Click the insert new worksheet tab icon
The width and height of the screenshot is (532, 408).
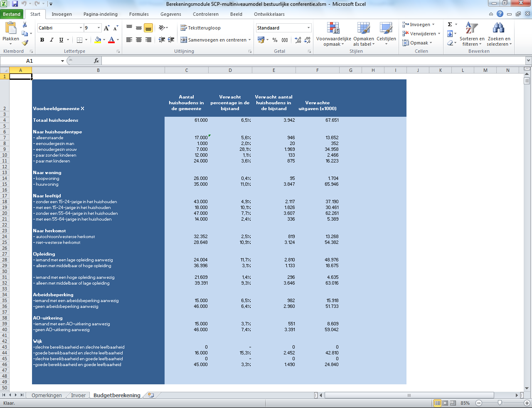151,395
